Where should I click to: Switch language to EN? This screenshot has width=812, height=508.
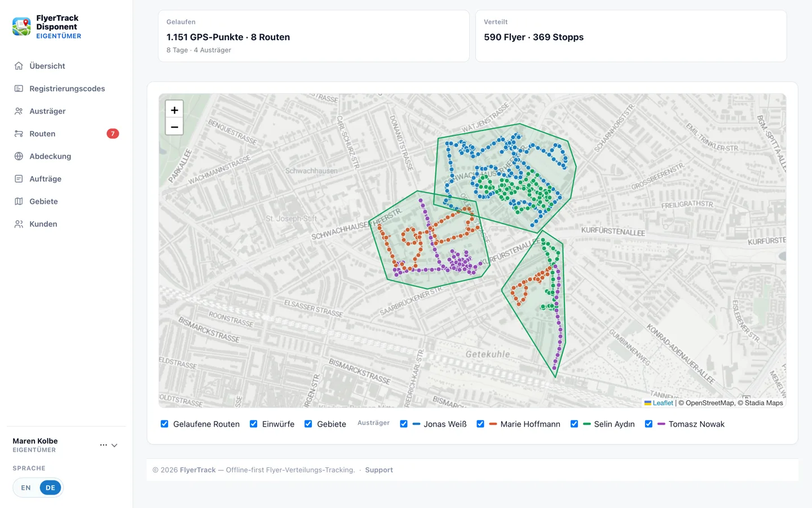coord(26,488)
